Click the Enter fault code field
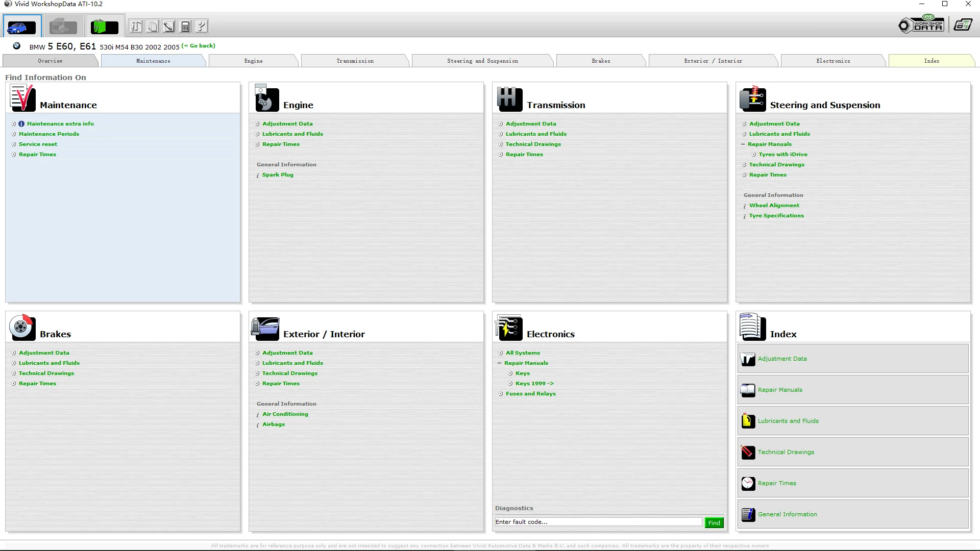The height and width of the screenshot is (551, 980). pos(598,522)
